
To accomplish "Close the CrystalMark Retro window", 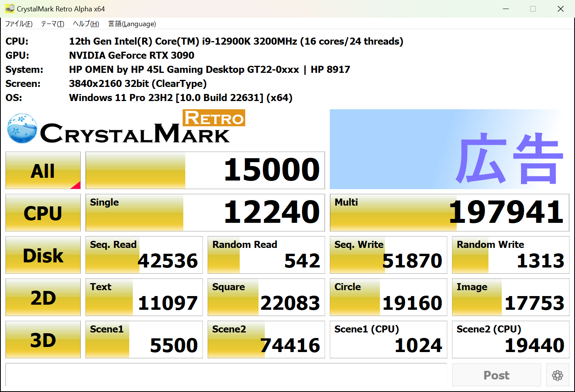I will [561, 9].
